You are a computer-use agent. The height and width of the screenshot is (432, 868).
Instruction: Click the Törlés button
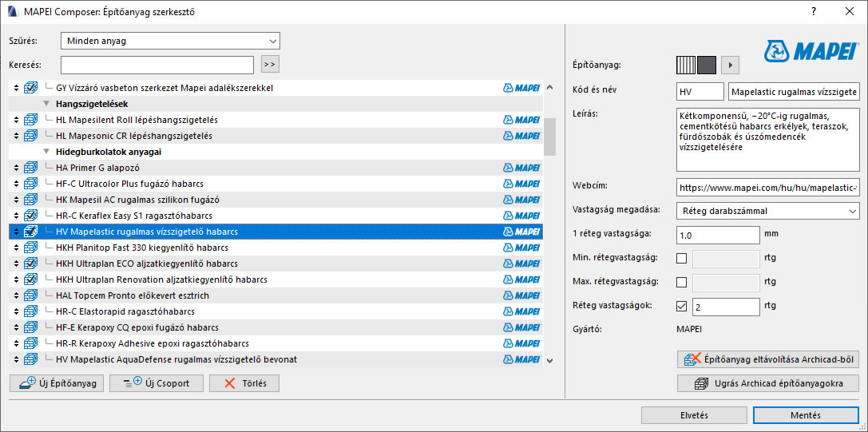point(244,383)
